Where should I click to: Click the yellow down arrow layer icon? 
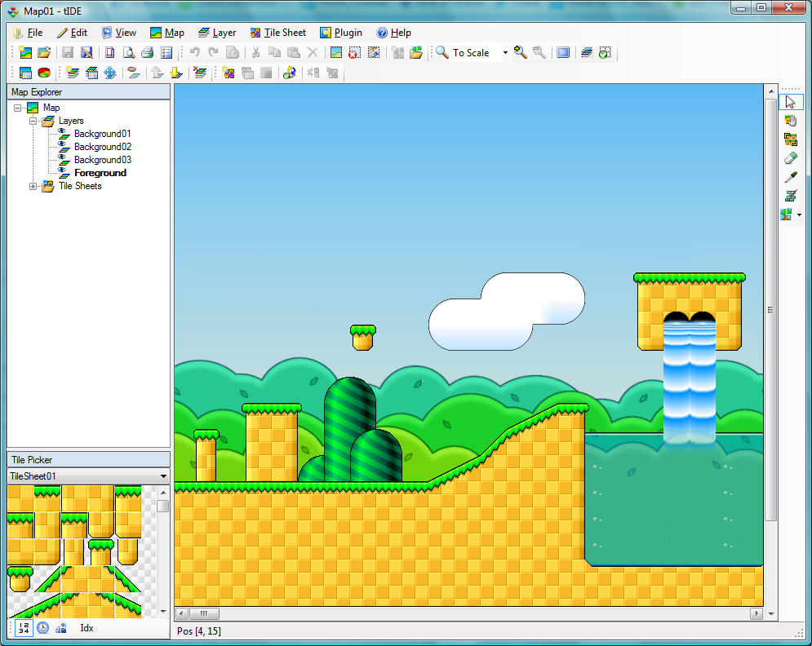[176, 73]
